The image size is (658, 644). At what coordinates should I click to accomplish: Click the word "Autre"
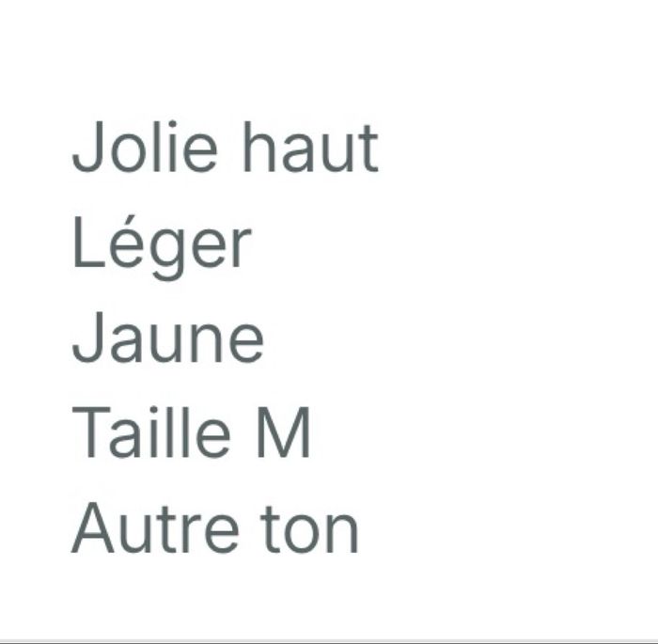(155, 527)
